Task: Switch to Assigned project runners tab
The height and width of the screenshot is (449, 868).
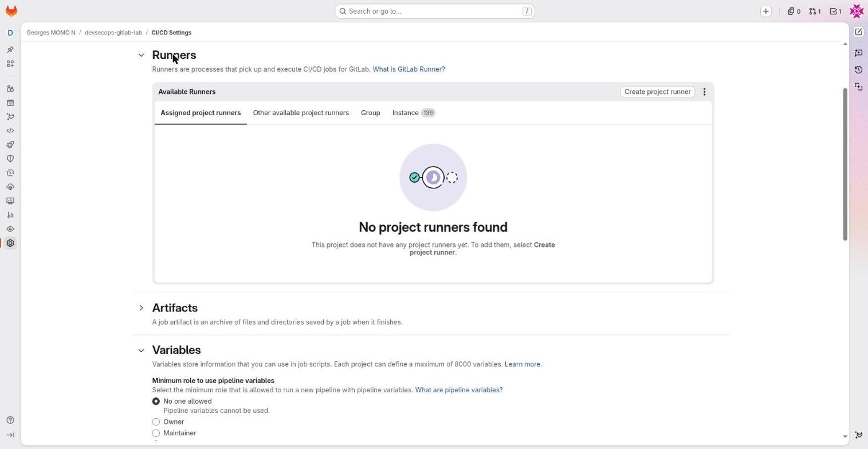Action: coord(201,113)
